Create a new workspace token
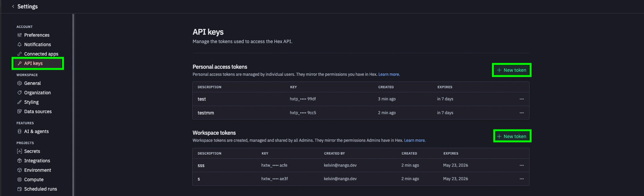This screenshot has height=196, width=644. coord(512,136)
